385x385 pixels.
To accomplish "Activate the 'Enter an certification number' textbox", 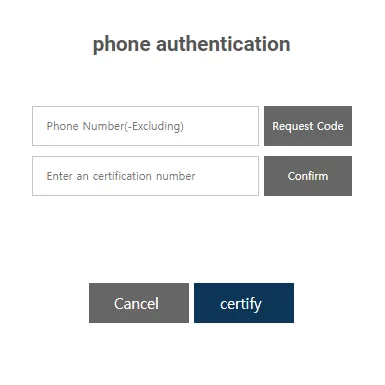I will point(145,176).
